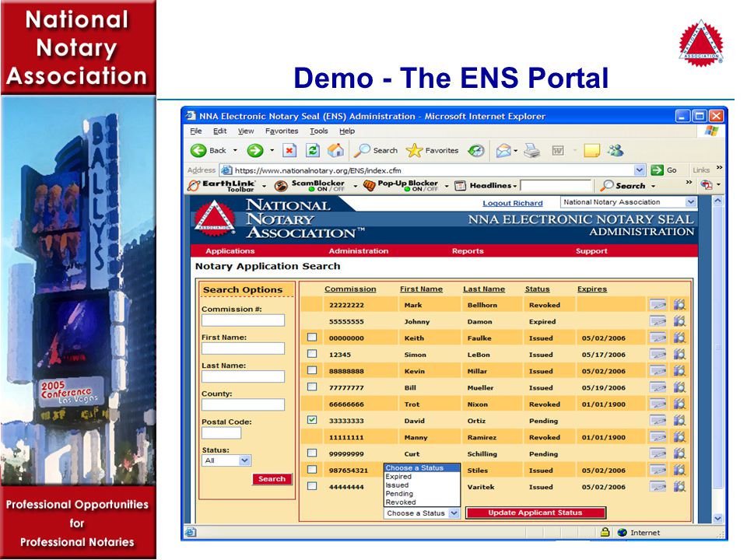Viewport: 747px width, 560px height.
Task: Stop page loading with red X icon
Action: [x=289, y=150]
